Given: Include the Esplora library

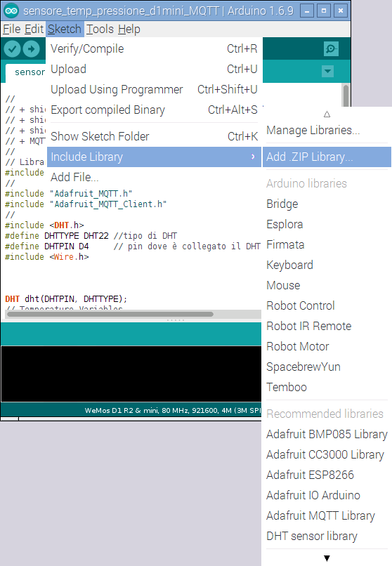Looking at the screenshot, I should pos(327,224).
